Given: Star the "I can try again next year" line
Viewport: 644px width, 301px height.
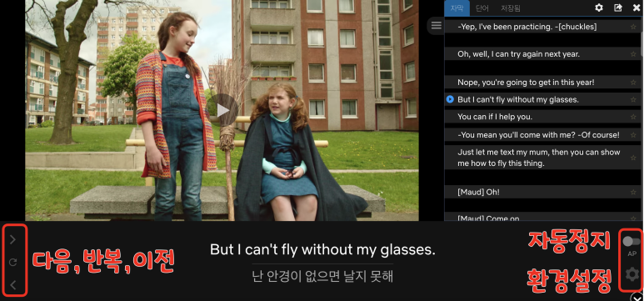Looking at the screenshot, I should 633,54.
